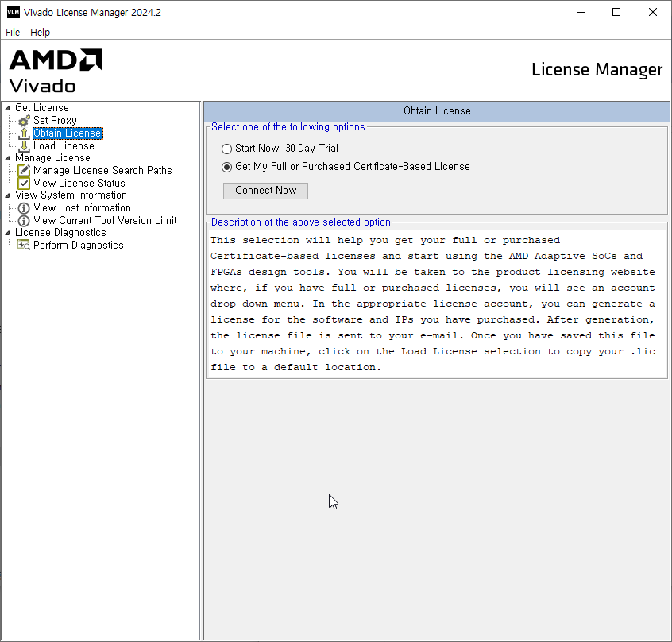This screenshot has height=642, width=672.
Task: Collapse the Get License tree node
Action: click(7, 108)
